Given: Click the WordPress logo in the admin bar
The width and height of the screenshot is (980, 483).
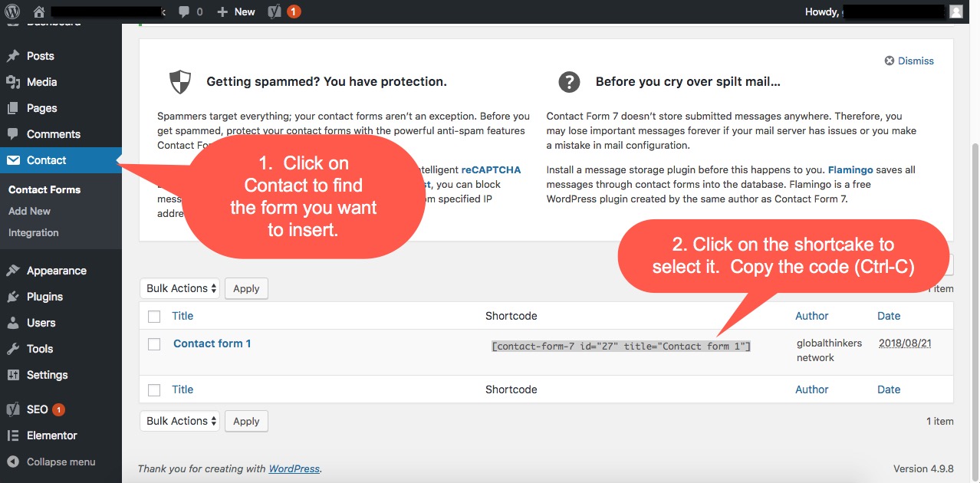Looking at the screenshot, I should (x=12, y=11).
